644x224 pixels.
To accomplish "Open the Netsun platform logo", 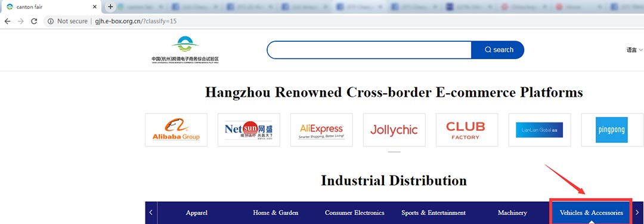I will [249, 130].
